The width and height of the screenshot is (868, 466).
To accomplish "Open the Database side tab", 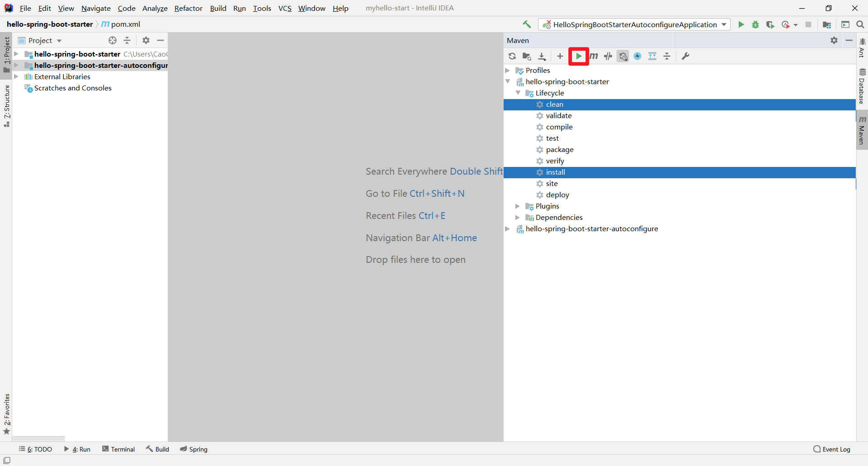I will [x=862, y=86].
